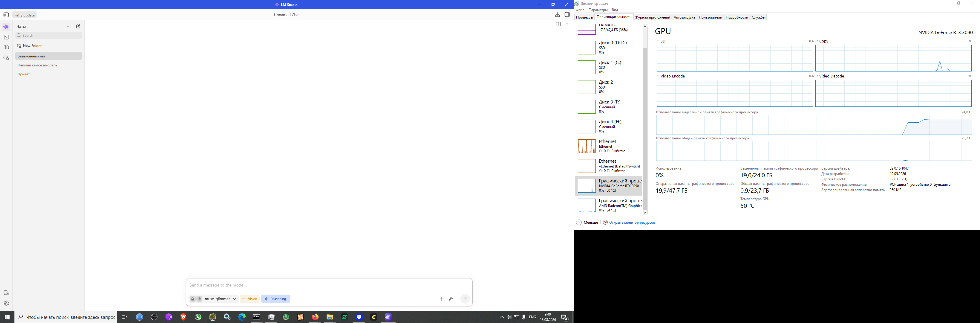Expand the 3D graph selector dropdown
Image resolution: width=980 pixels, height=323 pixels.
(659, 41)
